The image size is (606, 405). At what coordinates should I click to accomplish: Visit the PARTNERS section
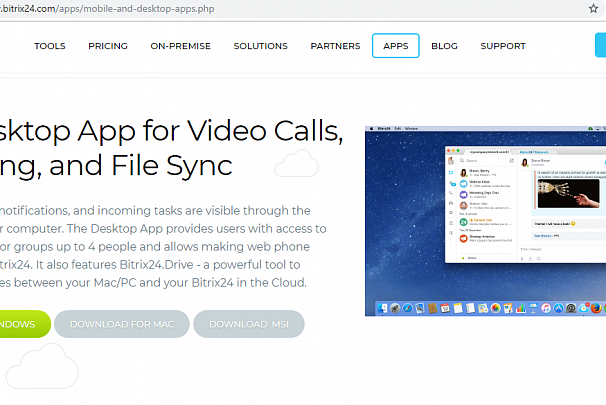335,46
